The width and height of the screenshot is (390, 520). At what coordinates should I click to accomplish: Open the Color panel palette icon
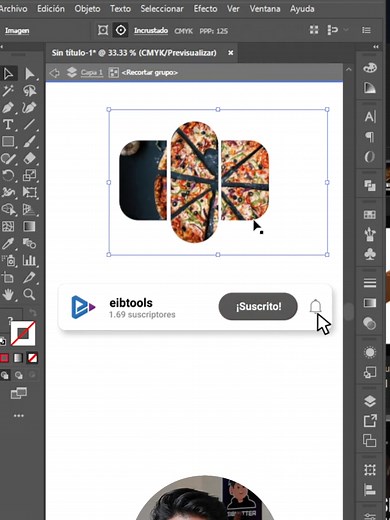370,68
